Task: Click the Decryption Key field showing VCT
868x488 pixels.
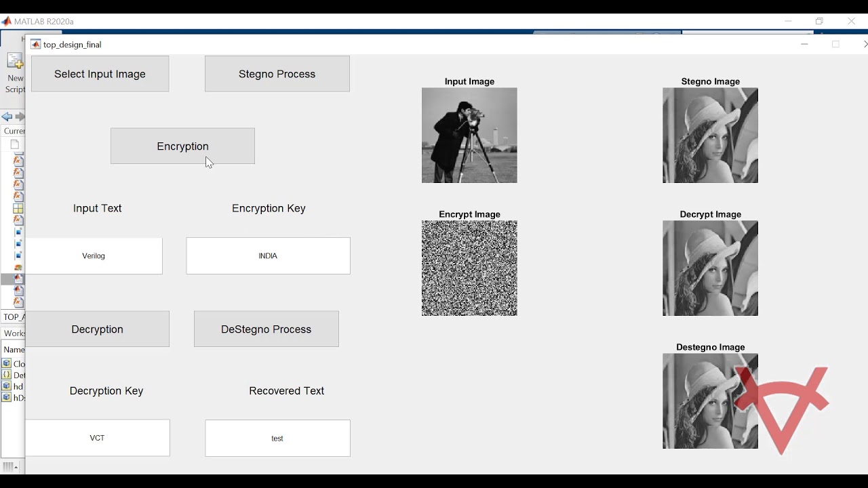Action: [x=98, y=438]
